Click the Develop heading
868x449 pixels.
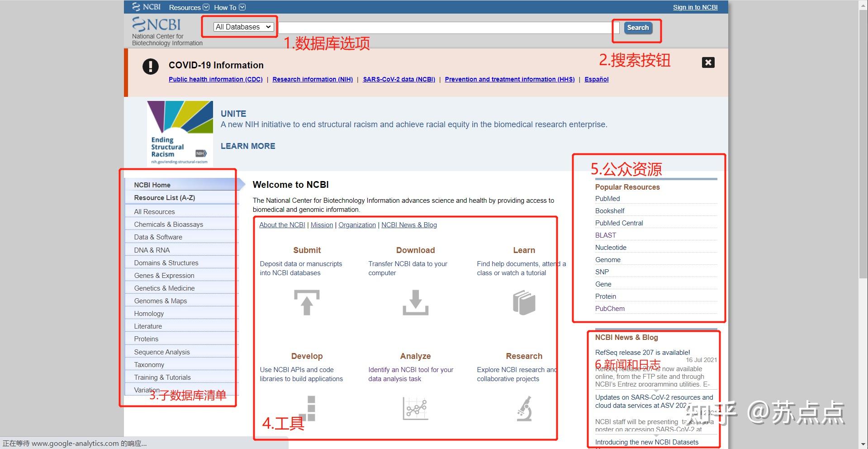point(307,356)
